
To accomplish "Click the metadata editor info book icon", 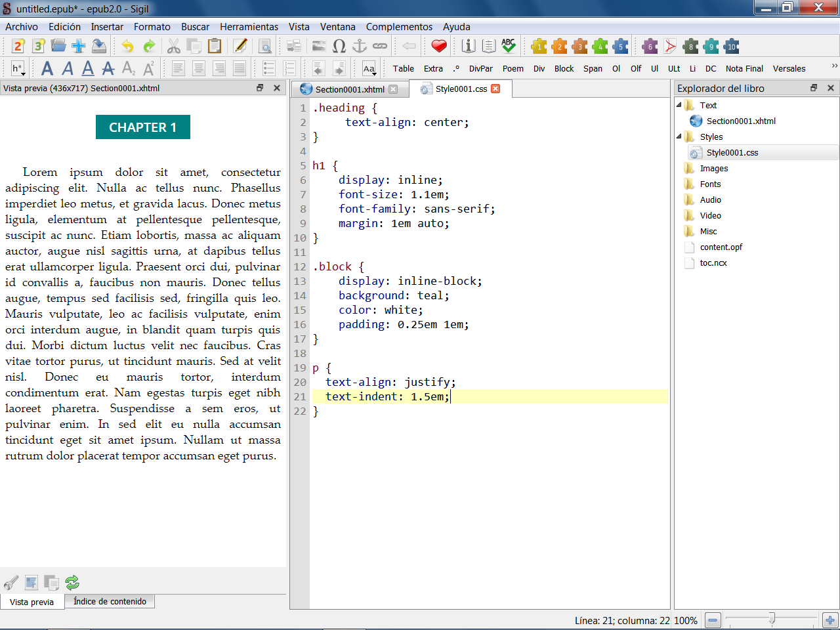I will click(x=469, y=46).
